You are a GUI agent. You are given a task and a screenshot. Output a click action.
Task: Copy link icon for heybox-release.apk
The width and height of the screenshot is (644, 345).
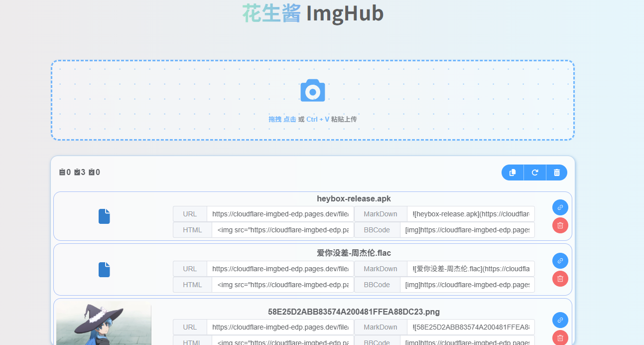tap(560, 207)
